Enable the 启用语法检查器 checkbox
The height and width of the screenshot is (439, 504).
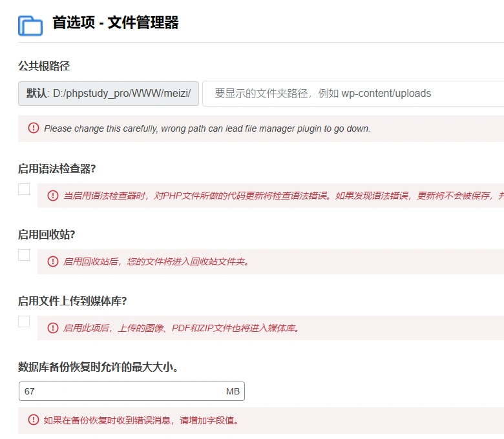click(x=24, y=189)
